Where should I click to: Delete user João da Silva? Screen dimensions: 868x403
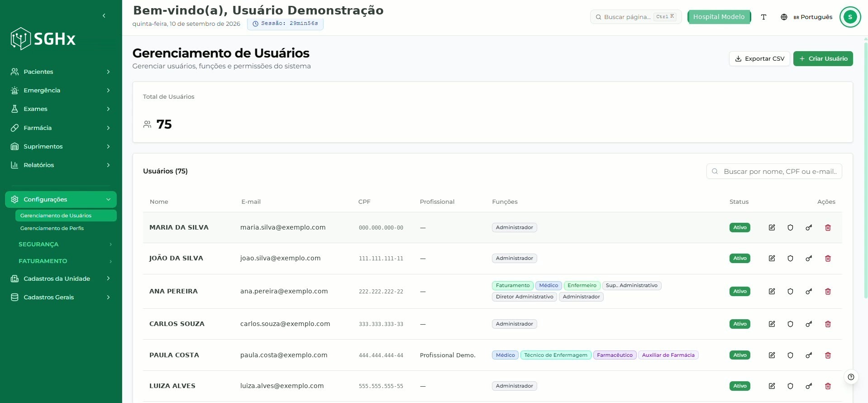coord(828,258)
